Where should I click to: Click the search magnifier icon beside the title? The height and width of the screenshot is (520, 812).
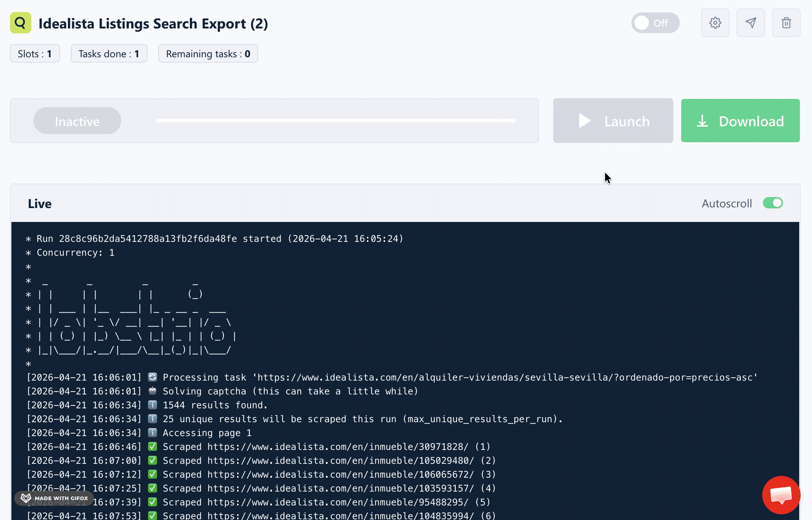20,22
